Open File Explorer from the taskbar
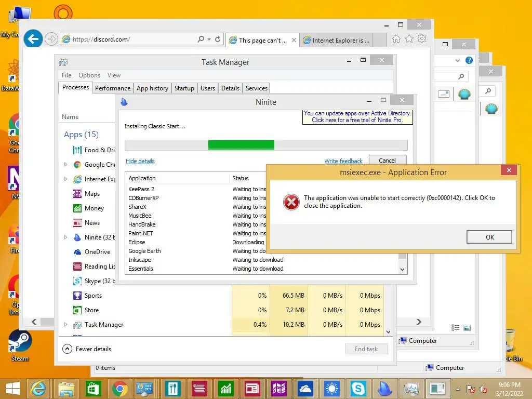532x399 pixels. pos(66,389)
